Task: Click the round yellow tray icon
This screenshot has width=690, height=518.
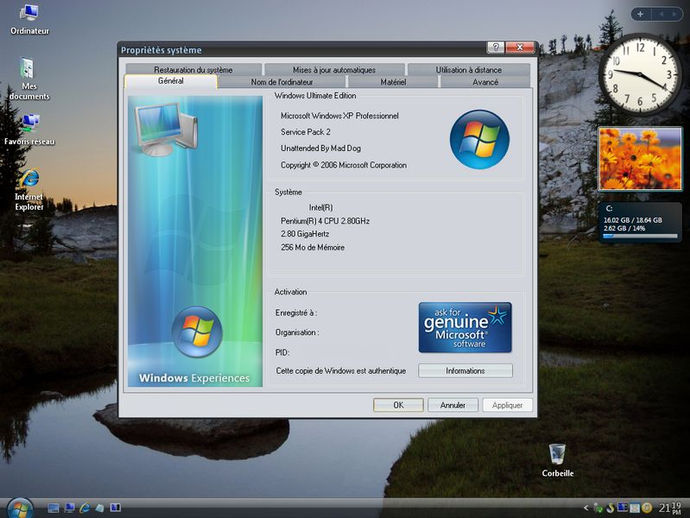Action: (x=646, y=508)
